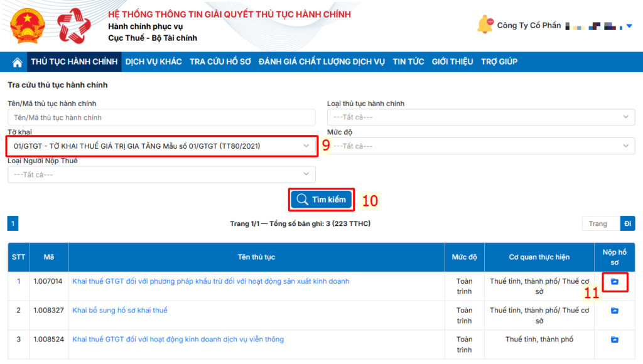Image resolution: width=643 pixels, height=364 pixels.
Task: Go to TRA CỨU HỒ SƠ menu
Action: [220, 62]
